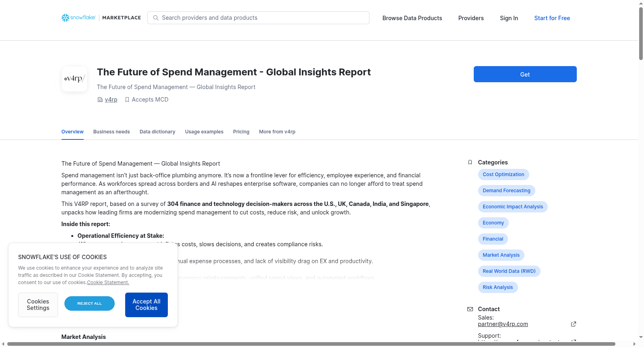This screenshot has width=644, height=347.
Task: Click the 'Sales:' contact label
Action: click(x=486, y=318)
